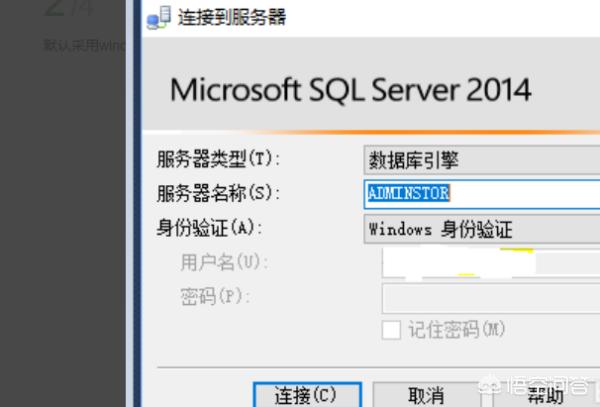
Task: Click the Connect to Server dialog icon
Action: 159,17
